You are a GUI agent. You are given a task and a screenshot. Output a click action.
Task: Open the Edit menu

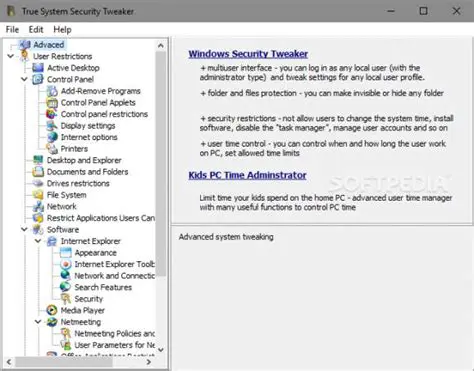click(36, 30)
